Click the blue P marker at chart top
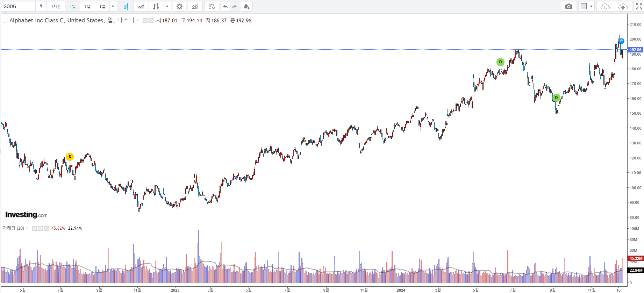 [x=621, y=41]
